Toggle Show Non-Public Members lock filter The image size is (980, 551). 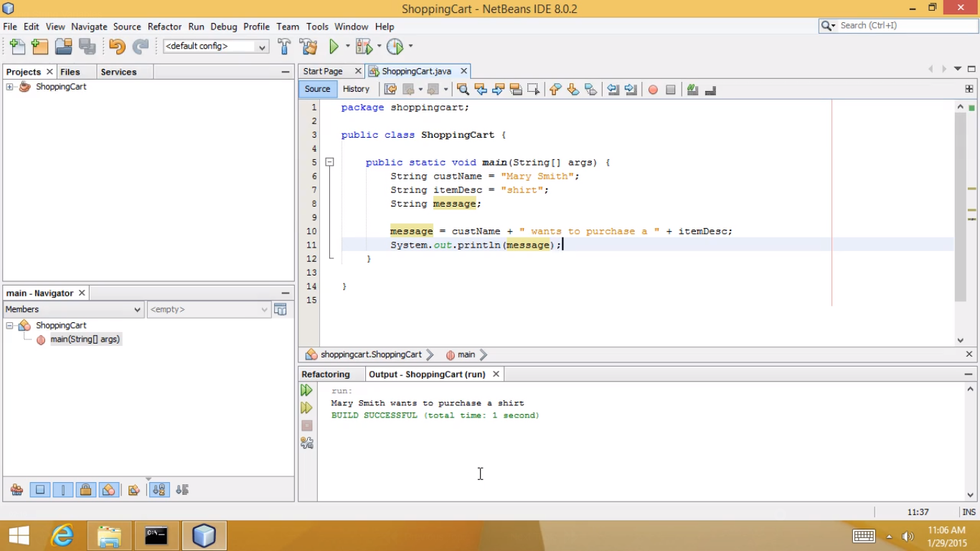click(x=86, y=490)
